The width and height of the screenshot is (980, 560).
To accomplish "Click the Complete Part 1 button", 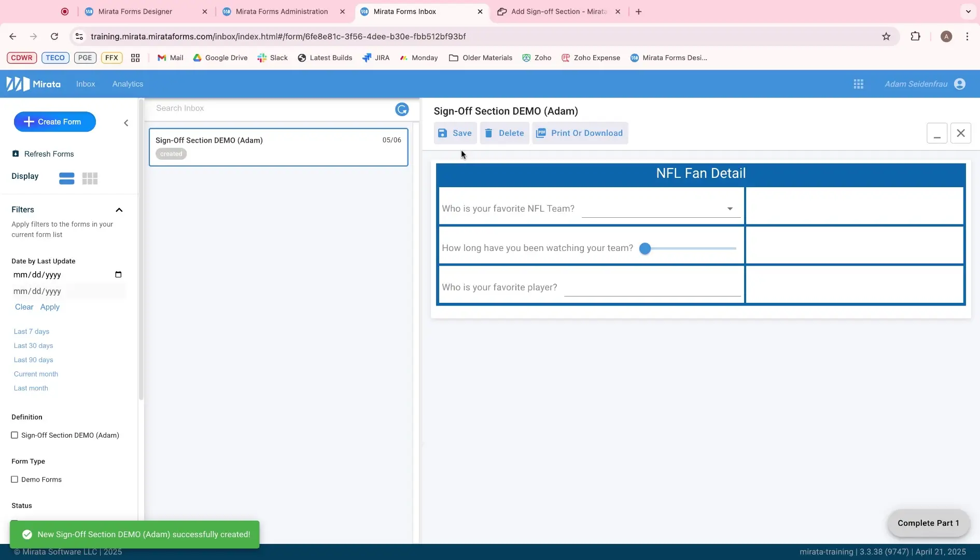I will tap(928, 523).
